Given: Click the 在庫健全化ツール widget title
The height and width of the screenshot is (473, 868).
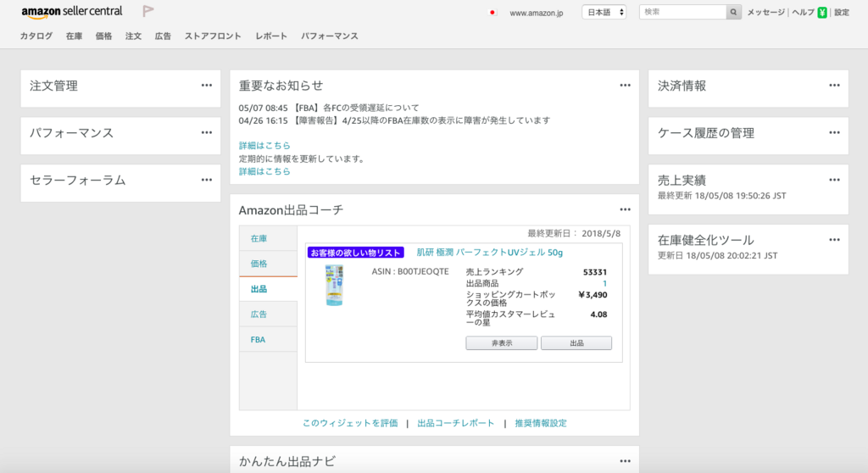Looking at the screenshot, I should click(706, 240).
